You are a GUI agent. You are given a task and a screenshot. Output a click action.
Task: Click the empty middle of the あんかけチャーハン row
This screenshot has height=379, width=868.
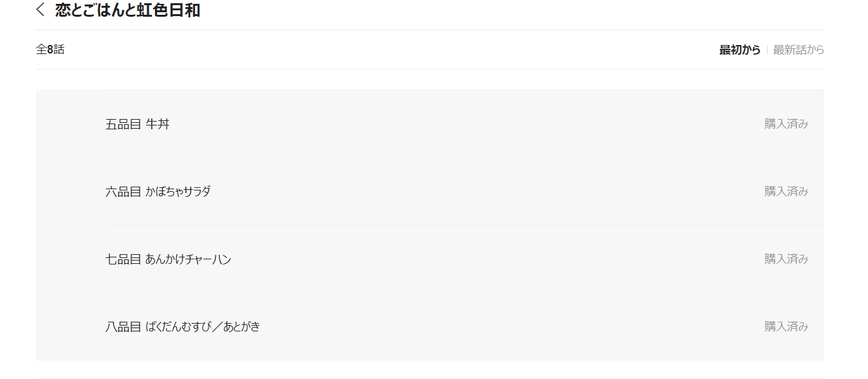[450, 259]
